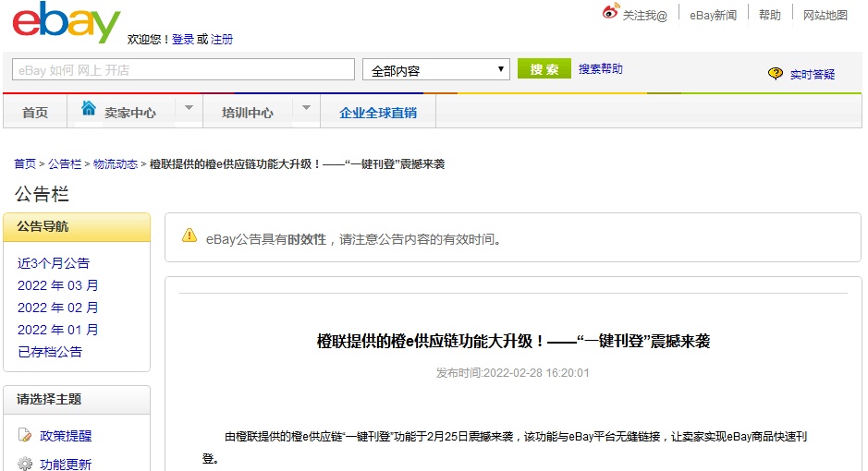Image resolution: width=868 pixels, height=471 pixels.
Task: Open the 已存档公告 link
Action: click(x=50, y=352)
